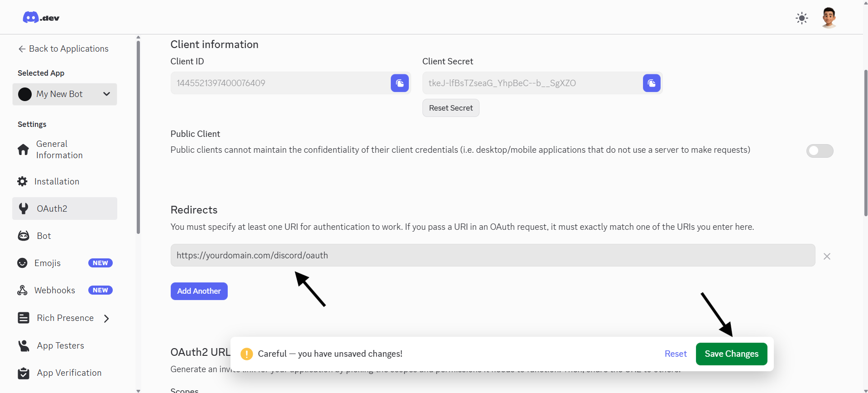Go to General Information settings
Screen dimensions: 868x393
59,150
